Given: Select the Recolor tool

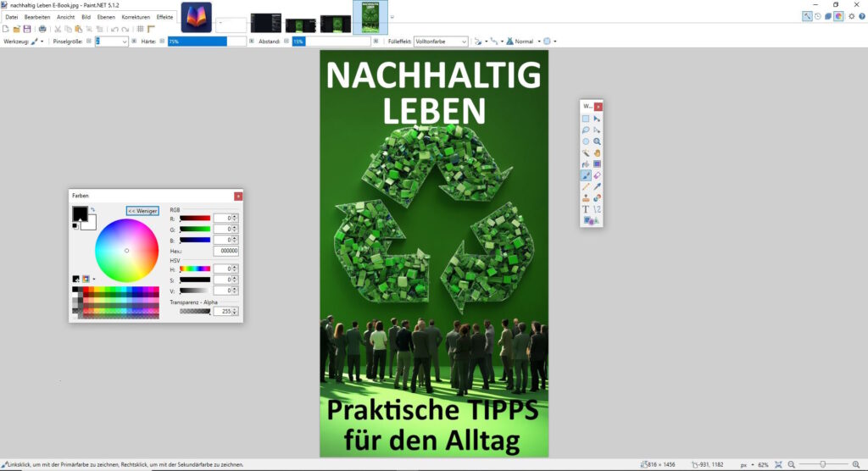Looking at the screenshot, I should (x=597, y=198).
